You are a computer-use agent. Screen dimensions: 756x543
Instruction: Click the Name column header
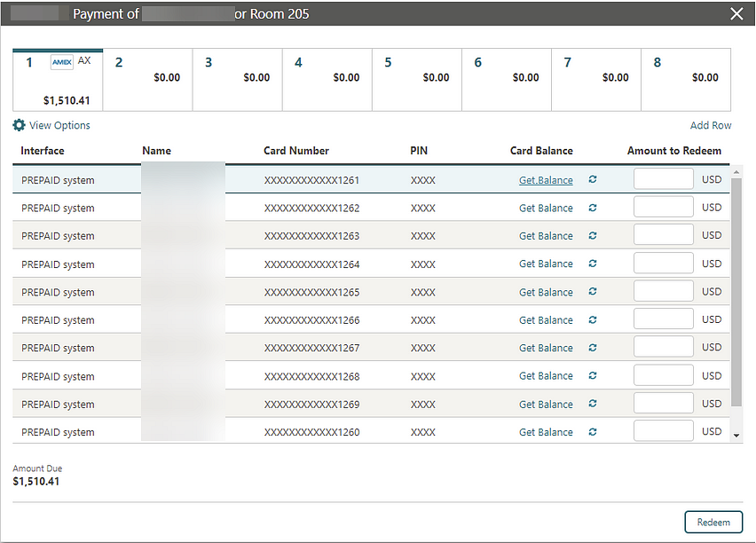pyautogui.click(x=156, y=151)
